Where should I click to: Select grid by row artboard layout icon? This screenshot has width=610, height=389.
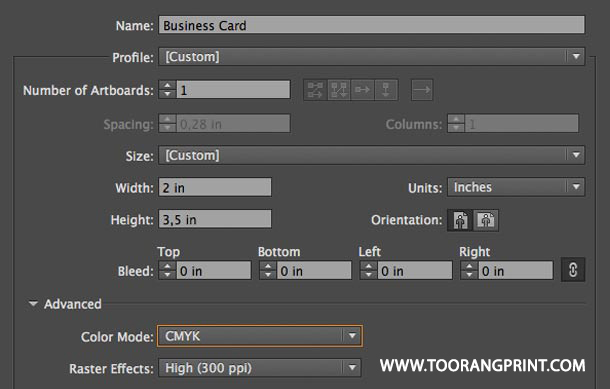point(315,90)
